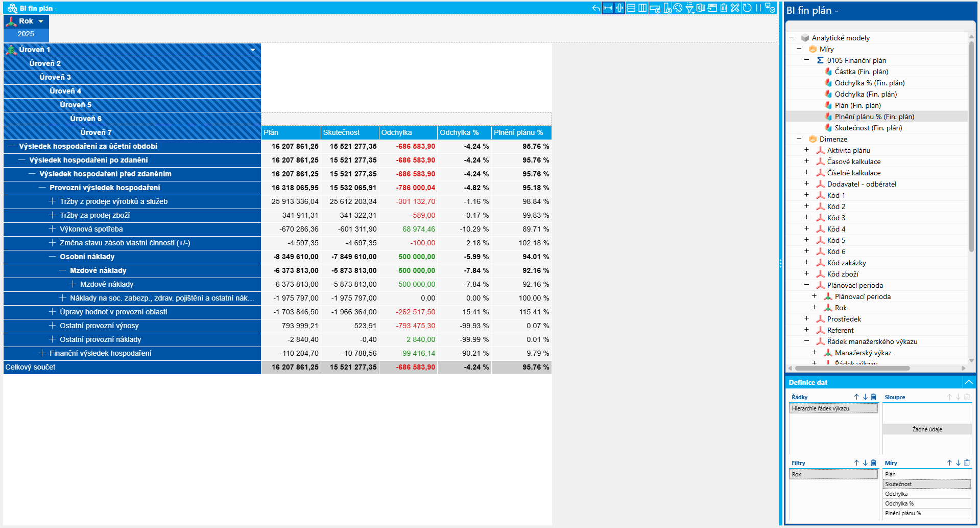Expand the Kód zakázky dimension
The width and height of the screenshot is (980, 528).
tap(806, 262)
